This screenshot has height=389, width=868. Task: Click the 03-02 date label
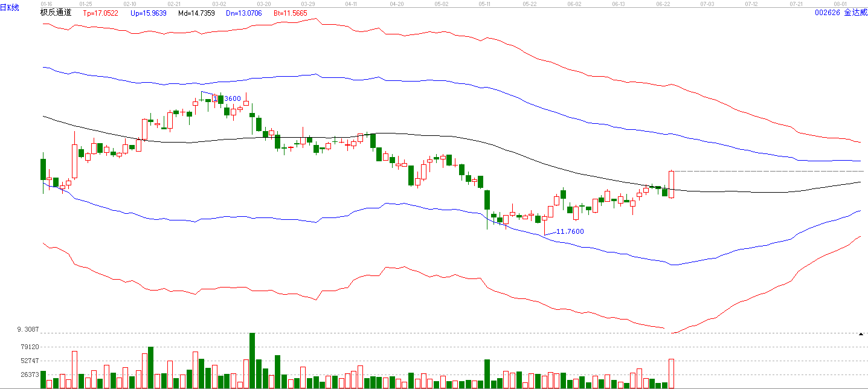219,4
